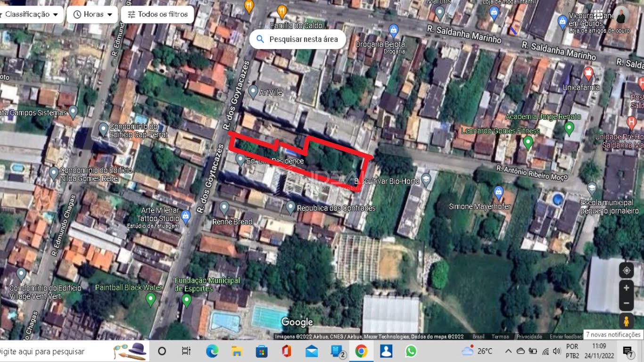Open Todos os filtros
The height and width of the screenshot is (362, 644).
157,14
